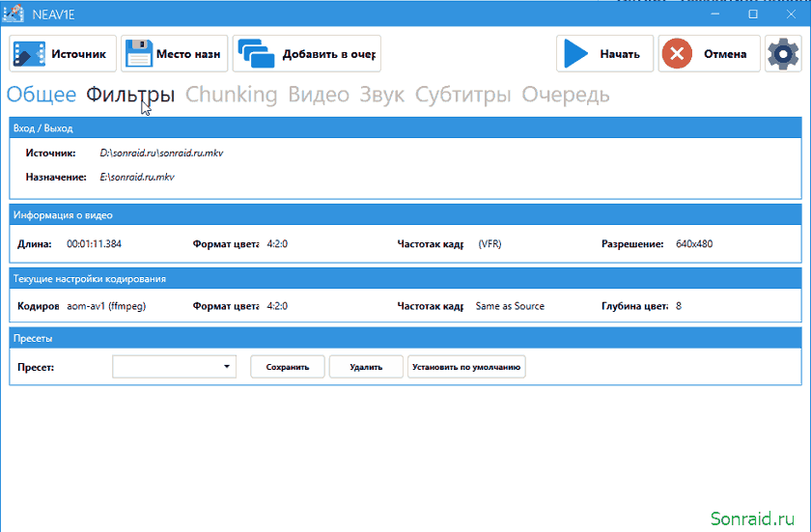This screenshot has width=811, height=532.
Task: Click Установить по умолчанию button
Action: 466,367
